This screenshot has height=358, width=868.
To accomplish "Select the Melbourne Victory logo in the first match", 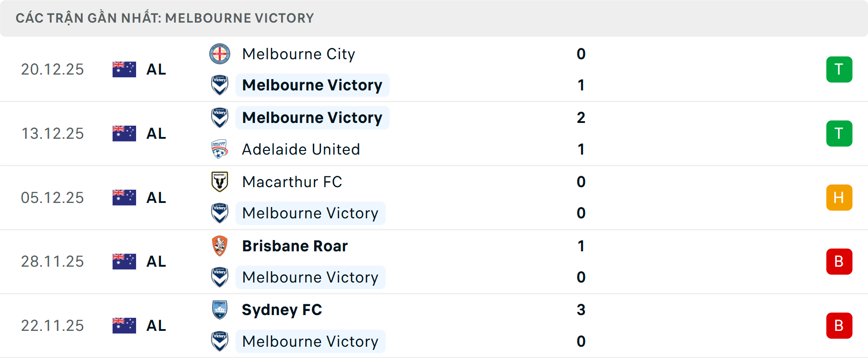I will 220,85.
